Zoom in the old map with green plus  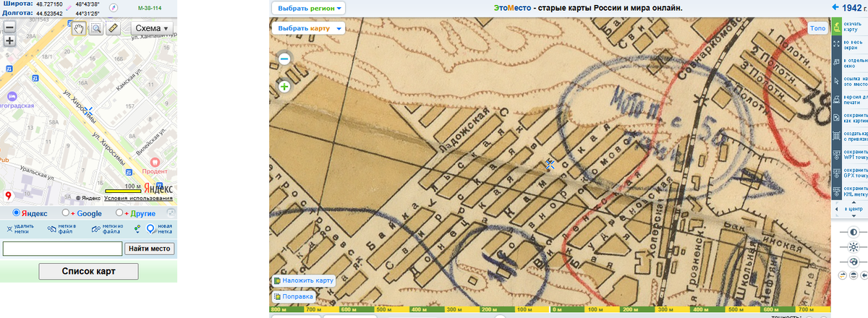click(284, 87)
